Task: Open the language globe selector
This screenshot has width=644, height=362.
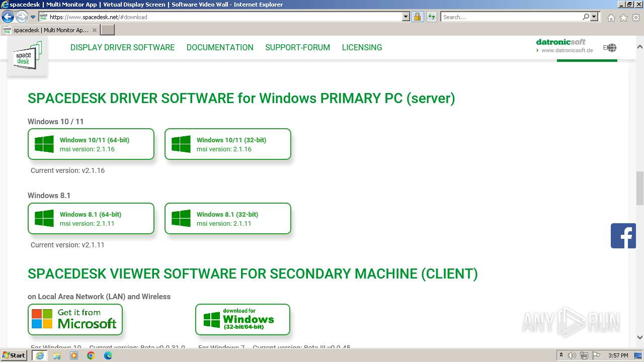Action: [x=611, y=48]
